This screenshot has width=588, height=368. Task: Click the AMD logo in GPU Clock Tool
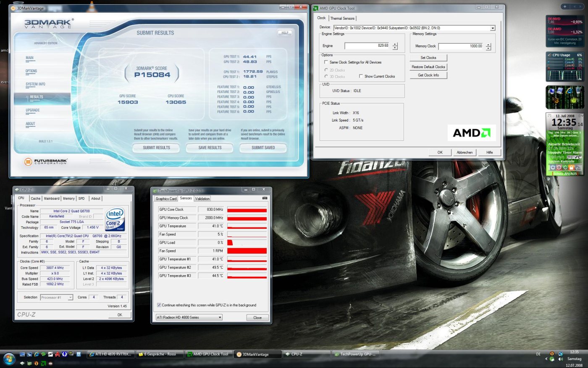pos(472,132)
